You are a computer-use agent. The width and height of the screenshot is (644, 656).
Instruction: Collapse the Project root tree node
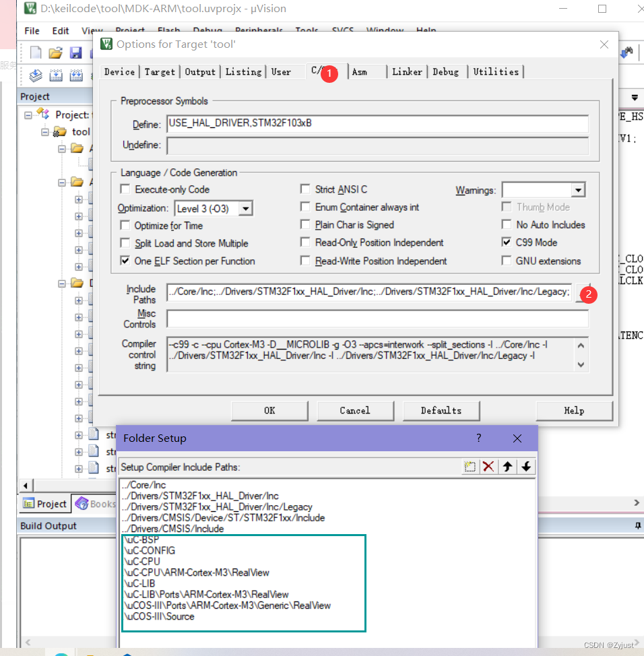28,114
